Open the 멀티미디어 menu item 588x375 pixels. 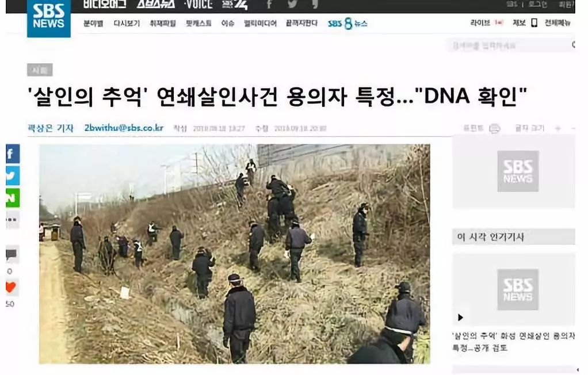[260, 23]
